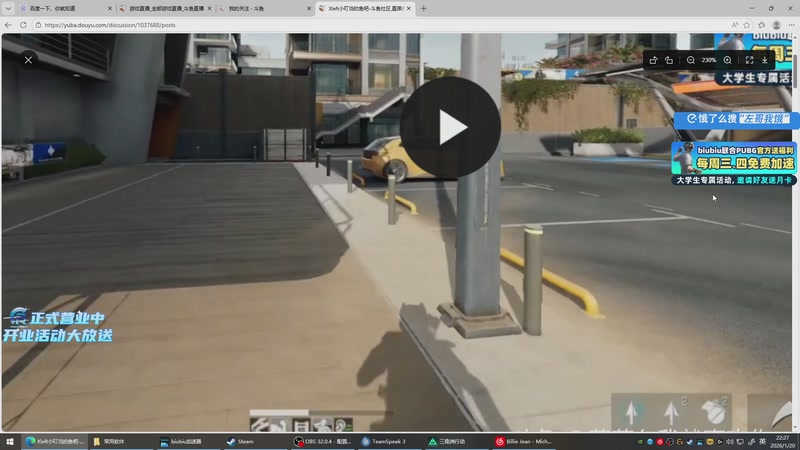Viewport: 800px width, 450px height.
Task: Switch to the 百度一下 tab
Action: [64, 8]
